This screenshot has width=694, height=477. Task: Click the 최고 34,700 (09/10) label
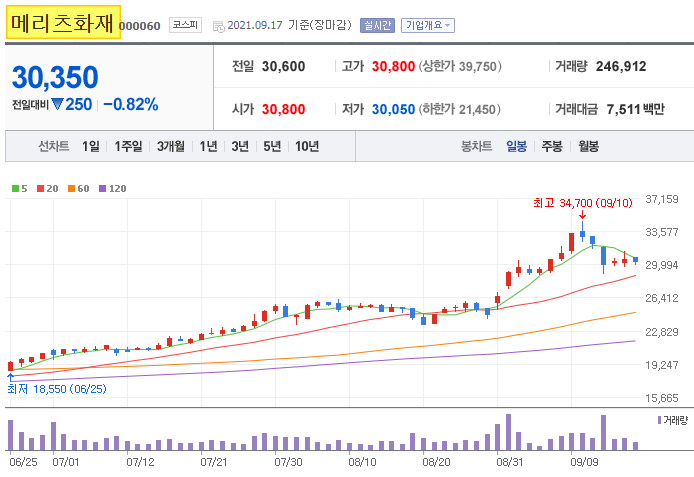(582, 203)
